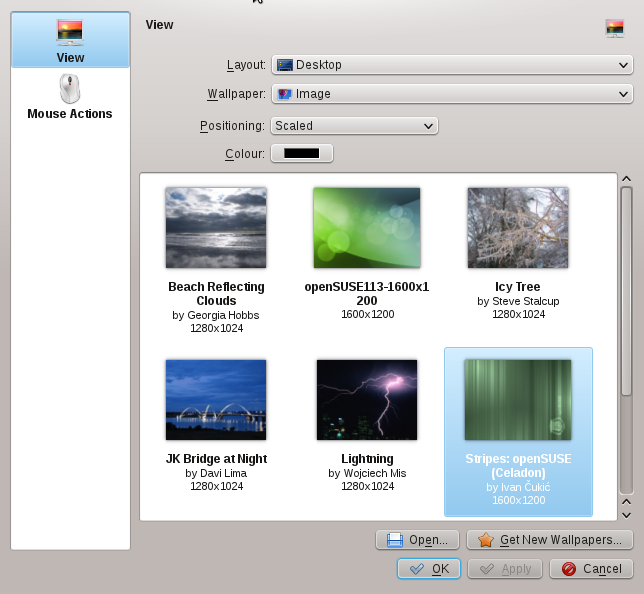The image size is (644, 594).
Task: Open the Layout dropdown set to Desktop
Action: click(x=452, y=65)
